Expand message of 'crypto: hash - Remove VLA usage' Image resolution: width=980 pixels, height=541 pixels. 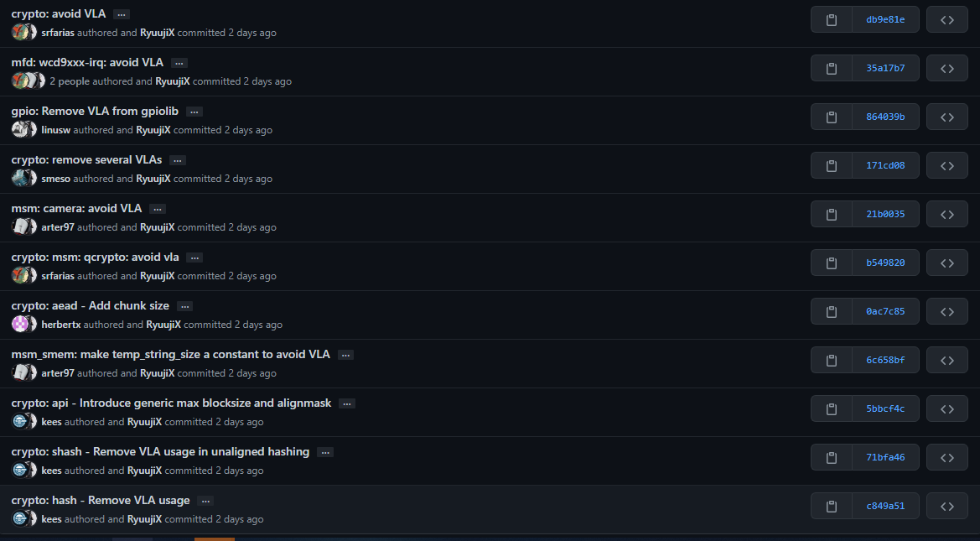tap(205, 501)
